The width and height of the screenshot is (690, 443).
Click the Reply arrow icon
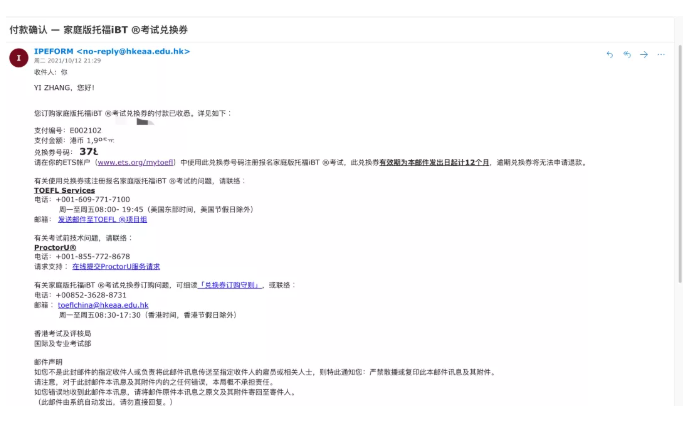609,54
